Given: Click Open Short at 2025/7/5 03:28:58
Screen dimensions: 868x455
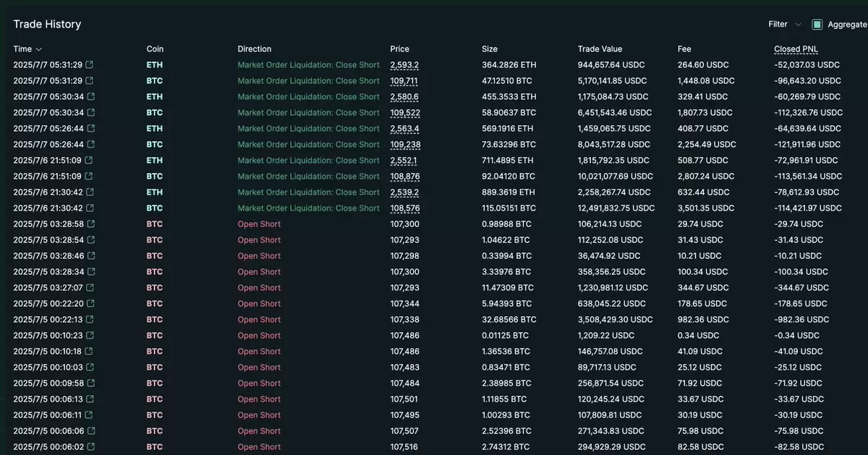Looking at the screenshot, I should [x=259, y=224].
